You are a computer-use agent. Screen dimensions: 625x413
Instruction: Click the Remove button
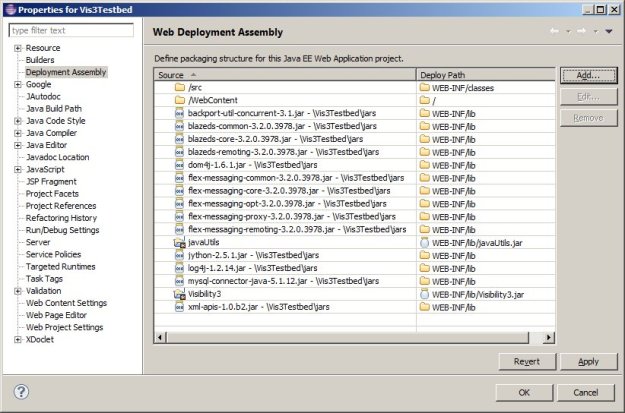(x=588, y=118)
